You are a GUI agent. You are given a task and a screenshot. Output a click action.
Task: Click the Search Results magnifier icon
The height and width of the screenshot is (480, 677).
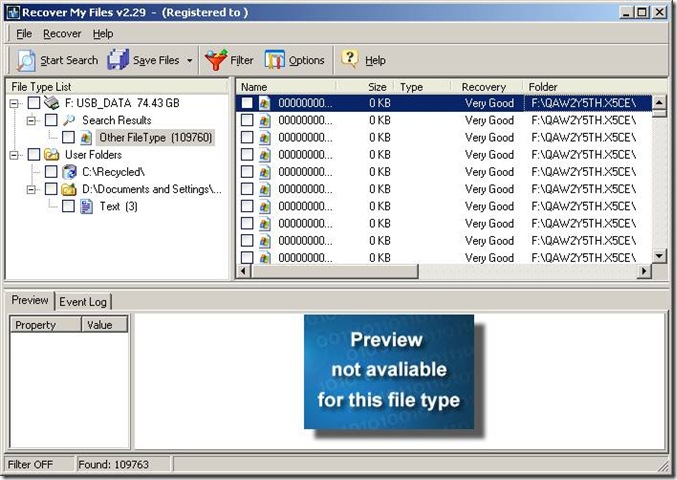point(69,120)
